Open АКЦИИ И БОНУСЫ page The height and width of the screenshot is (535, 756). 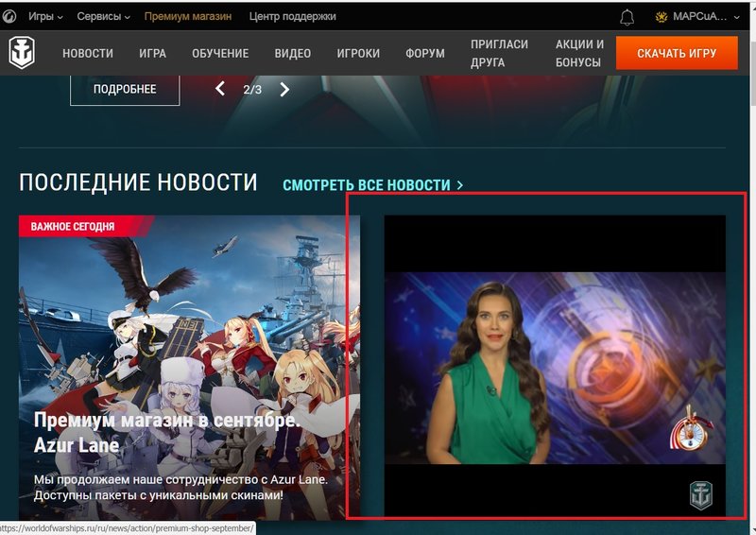point(579,53)
